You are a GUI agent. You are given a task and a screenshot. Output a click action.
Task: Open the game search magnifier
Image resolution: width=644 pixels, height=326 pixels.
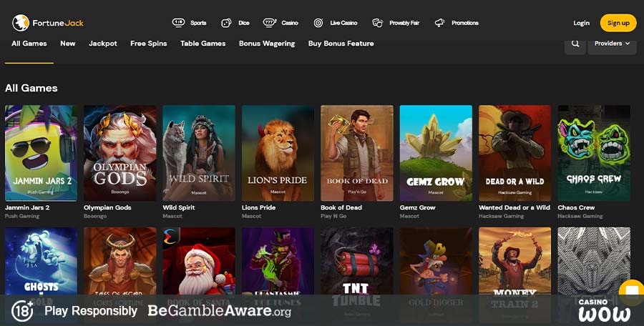point(575,44)
